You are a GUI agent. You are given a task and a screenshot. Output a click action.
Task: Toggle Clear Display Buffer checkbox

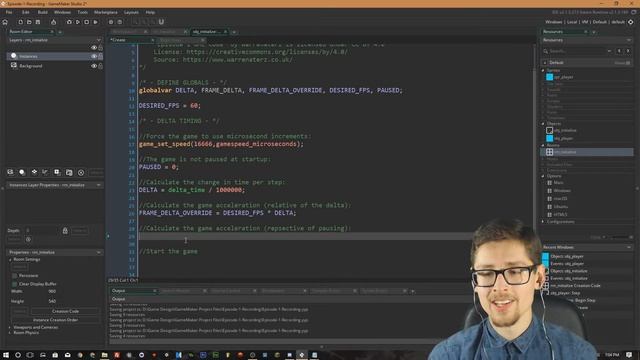coord(15,284)
